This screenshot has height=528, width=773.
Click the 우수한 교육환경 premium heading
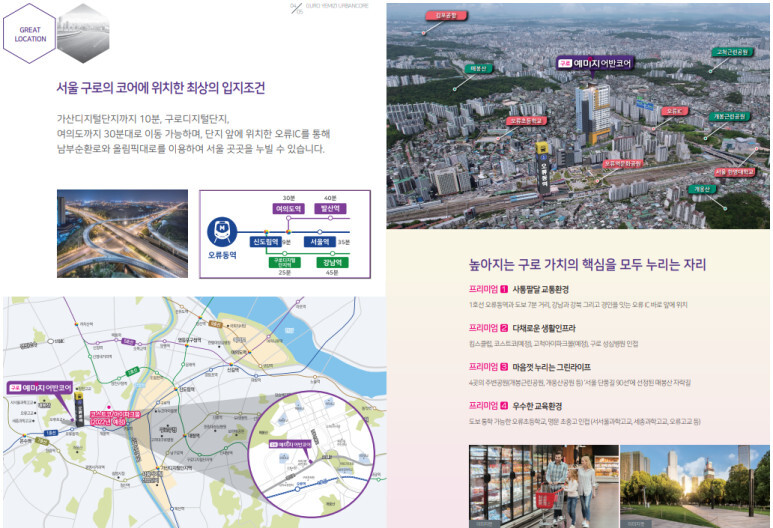pos(537,406)
